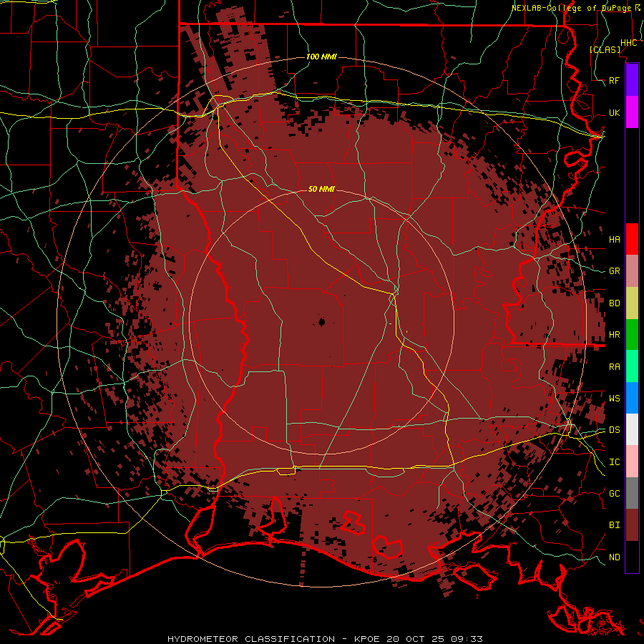
Task: Click the Hydrometeor Classification KPOE title caption
Action: point(325,639)
